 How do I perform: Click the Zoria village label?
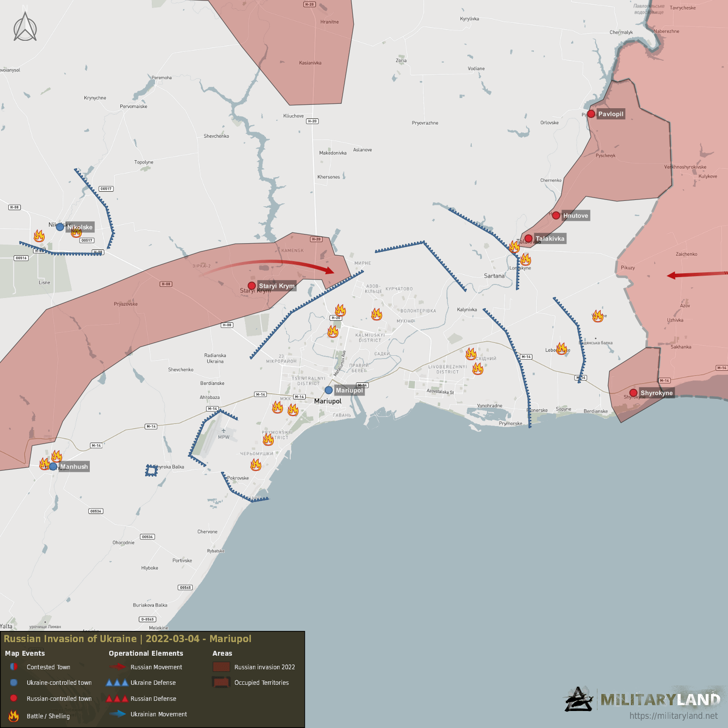401,61
